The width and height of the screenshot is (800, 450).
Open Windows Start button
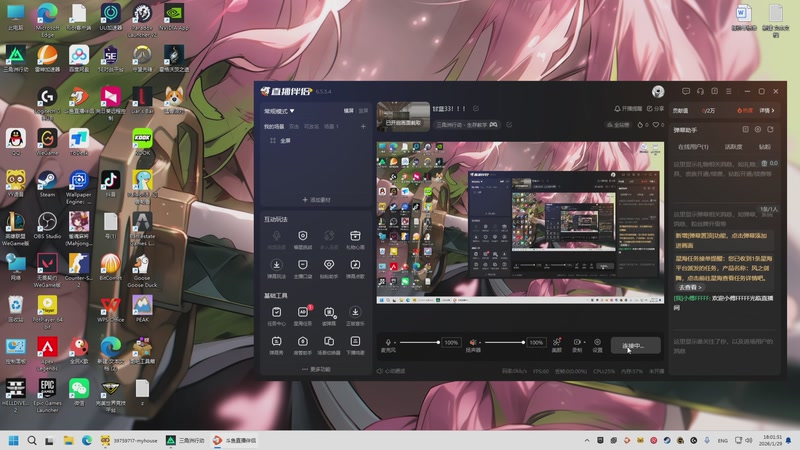click(x=14, y=440)
